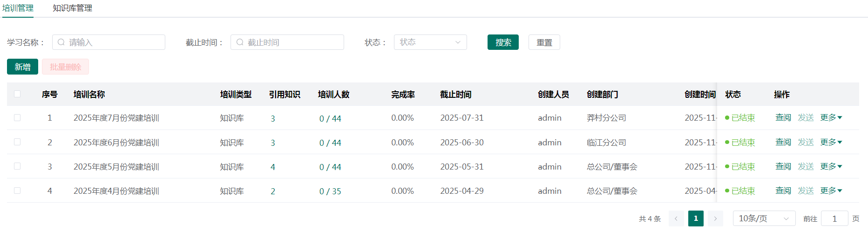Expand the 10条/页 page size selector
Image resolution: width=868 pixels, height=232 pixels.
click(764, 218)
